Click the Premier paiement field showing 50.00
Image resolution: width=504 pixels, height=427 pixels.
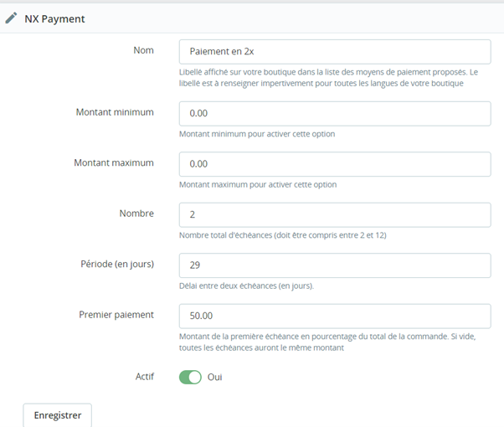[x=335, y=316]
